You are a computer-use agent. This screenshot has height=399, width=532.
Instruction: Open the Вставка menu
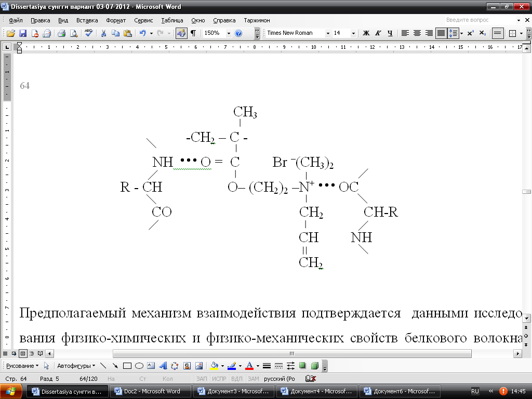click(x=87, y=20)
